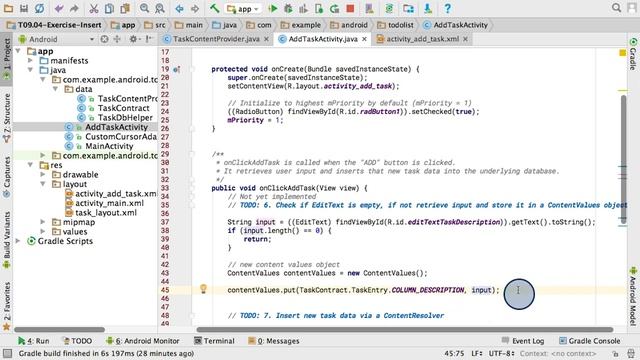This screenshot has height=360, width=640.
Task: Click the Search Everywhere magnifier at top right
Action: click(x=616, y=8)
